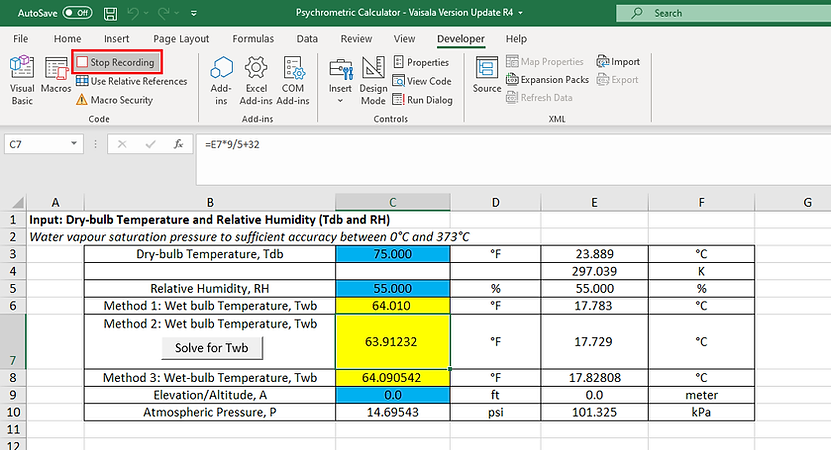Switch to the Insert tab
Screen dimensions: 831x450
[117, 39]
